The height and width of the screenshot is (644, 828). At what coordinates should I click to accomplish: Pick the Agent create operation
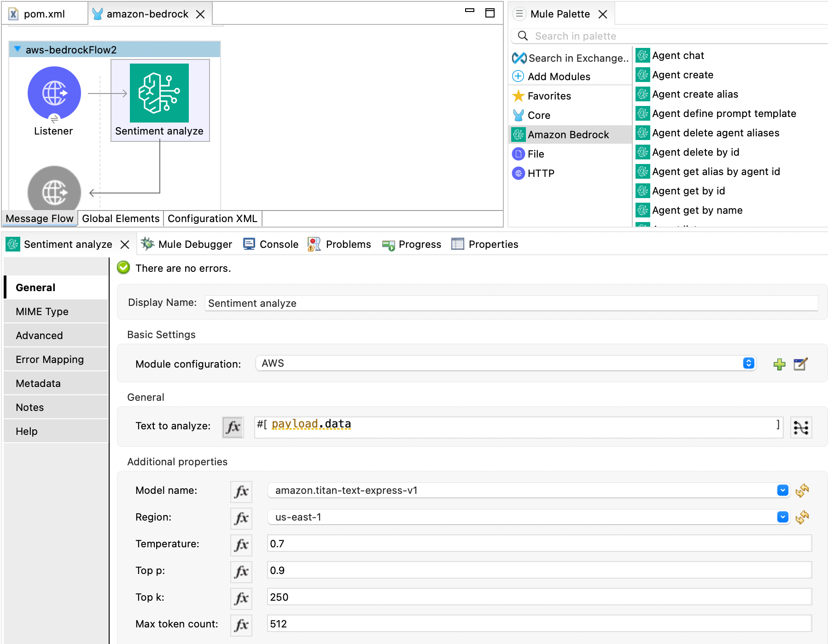[675, 75]
